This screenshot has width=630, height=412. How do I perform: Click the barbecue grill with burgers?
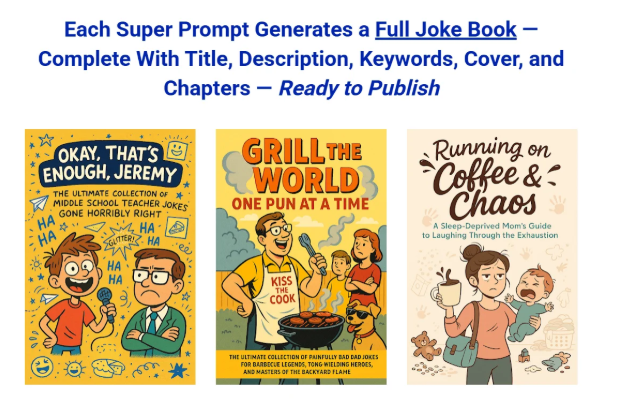(311, 328)
